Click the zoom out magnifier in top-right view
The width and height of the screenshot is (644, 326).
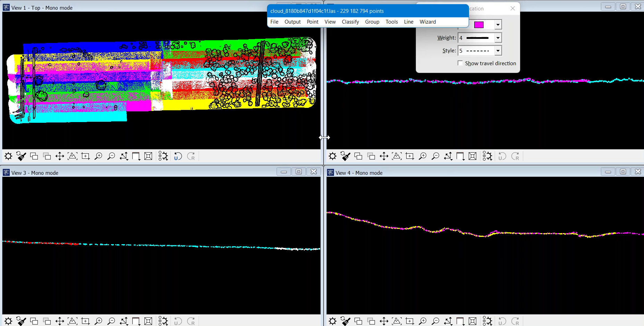click(435, 156)
